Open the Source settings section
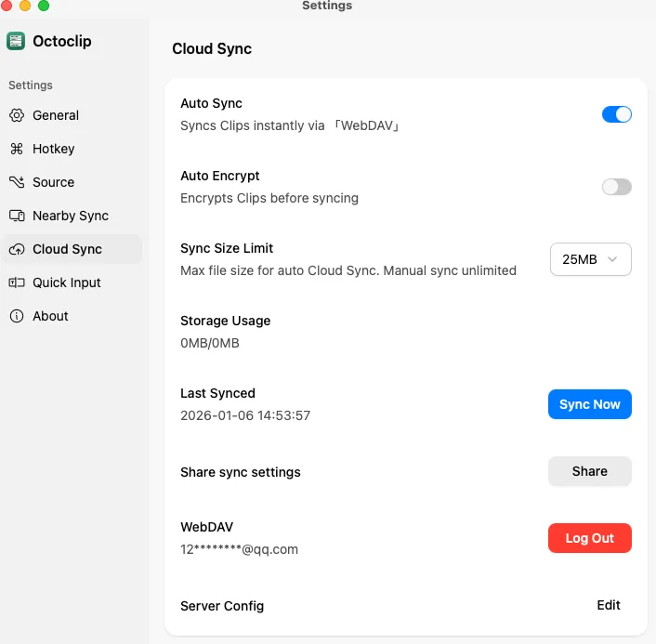Image resolution: width=656 pixels, height=644 pixels. point(72,182)
